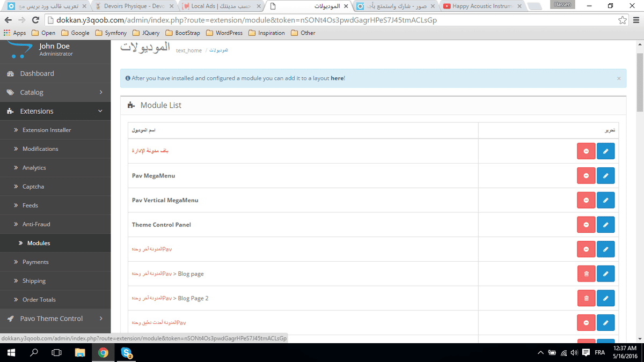Switch to the Local Ads browser tab
This screenshot has height=362, width=644.
220,6
